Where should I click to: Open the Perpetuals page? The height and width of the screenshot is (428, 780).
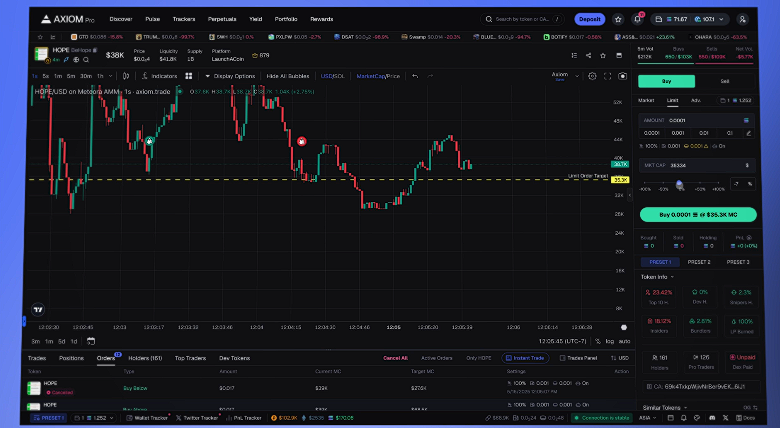click(x=222, y=19)
